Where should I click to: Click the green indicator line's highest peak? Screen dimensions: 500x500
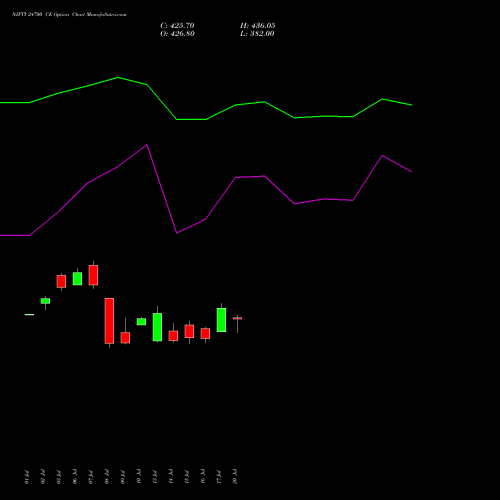pos(118,77)
